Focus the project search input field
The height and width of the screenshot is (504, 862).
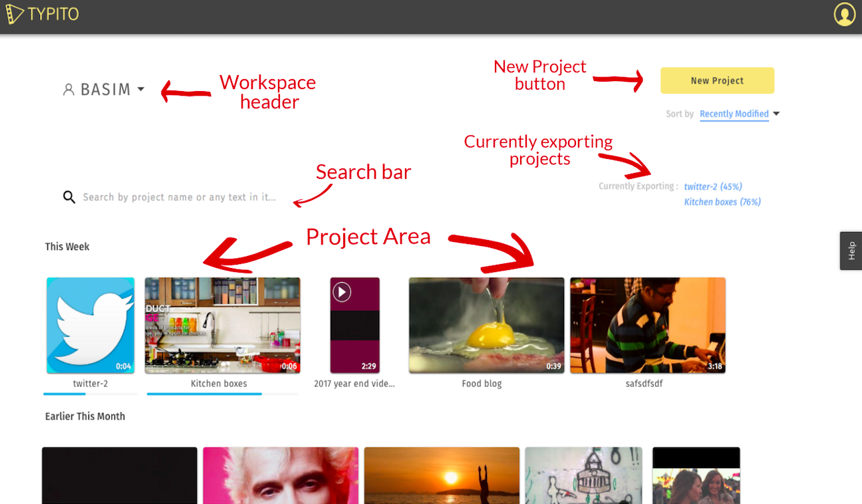pos(180,197)
